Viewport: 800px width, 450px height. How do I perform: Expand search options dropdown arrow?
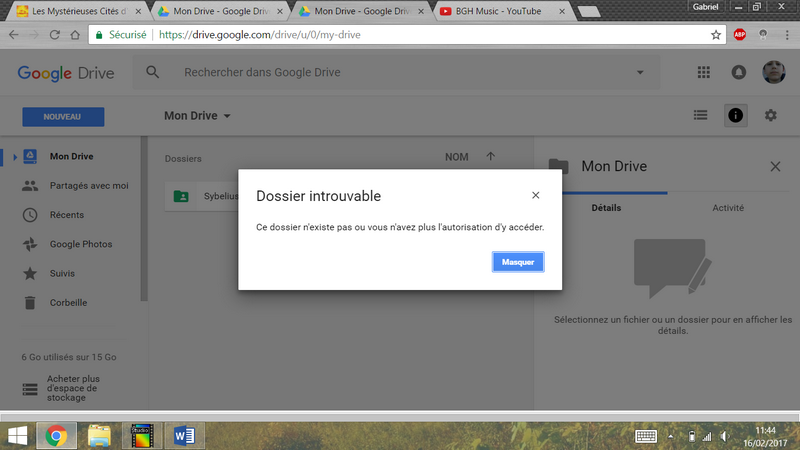click(x=640, y=73)
